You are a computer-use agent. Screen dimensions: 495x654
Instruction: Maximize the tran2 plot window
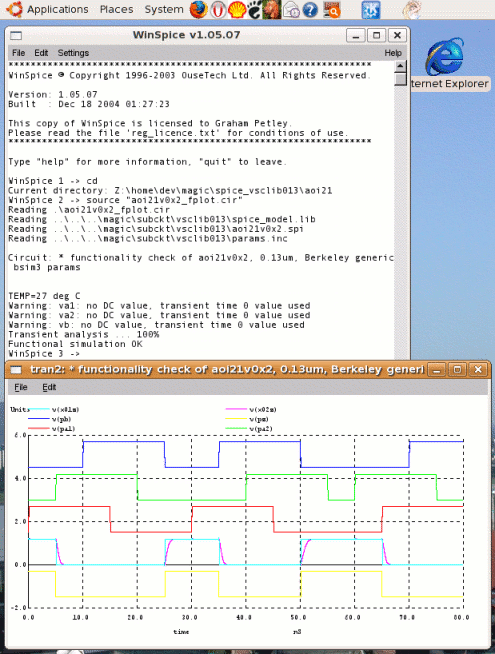(x=457, y=370)
